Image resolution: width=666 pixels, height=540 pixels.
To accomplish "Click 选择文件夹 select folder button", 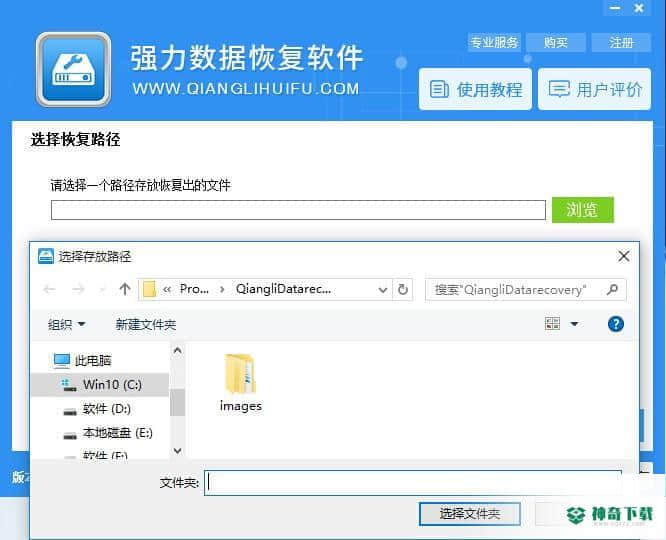I will coord(469,514).
